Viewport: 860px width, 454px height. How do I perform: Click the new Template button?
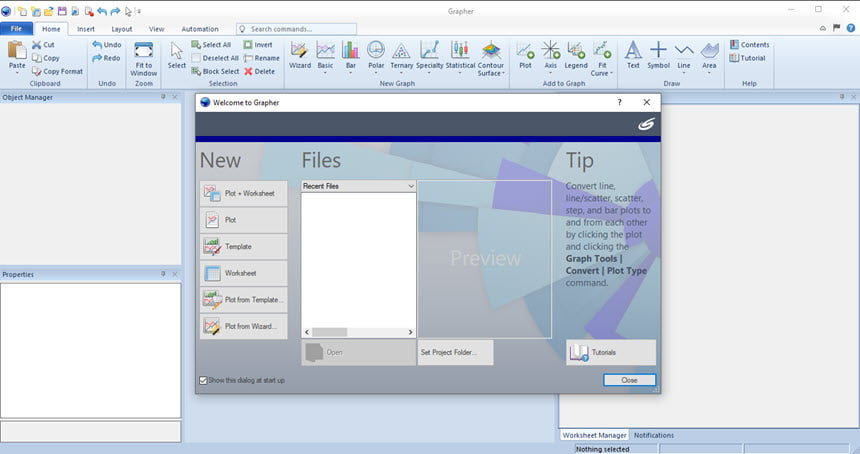[x=244, y=247]
